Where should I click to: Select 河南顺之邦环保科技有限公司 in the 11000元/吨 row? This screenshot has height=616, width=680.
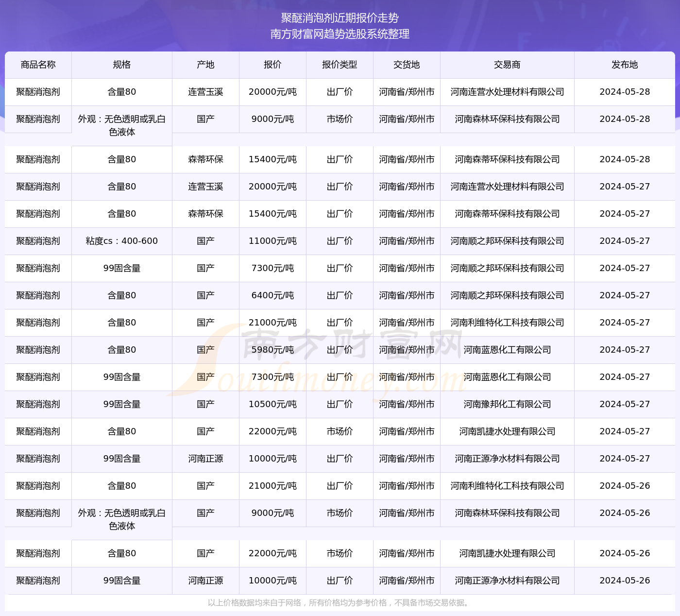click(507, 241)
